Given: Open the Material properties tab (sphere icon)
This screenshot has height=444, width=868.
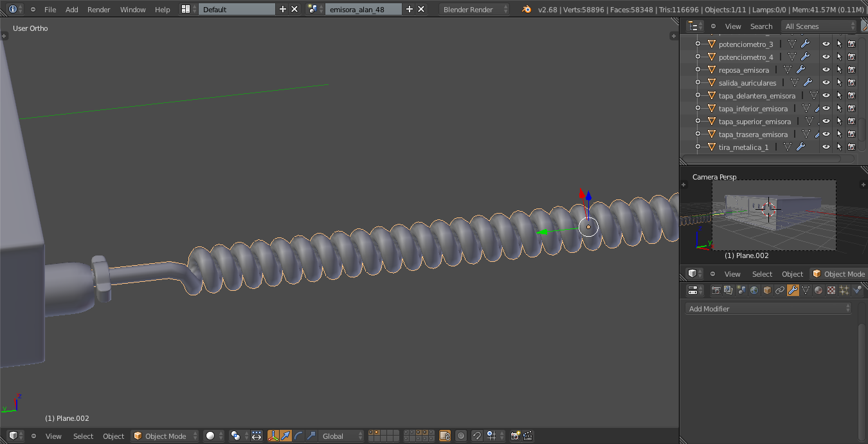Looking at the screenshot, I should click(818, 290).
